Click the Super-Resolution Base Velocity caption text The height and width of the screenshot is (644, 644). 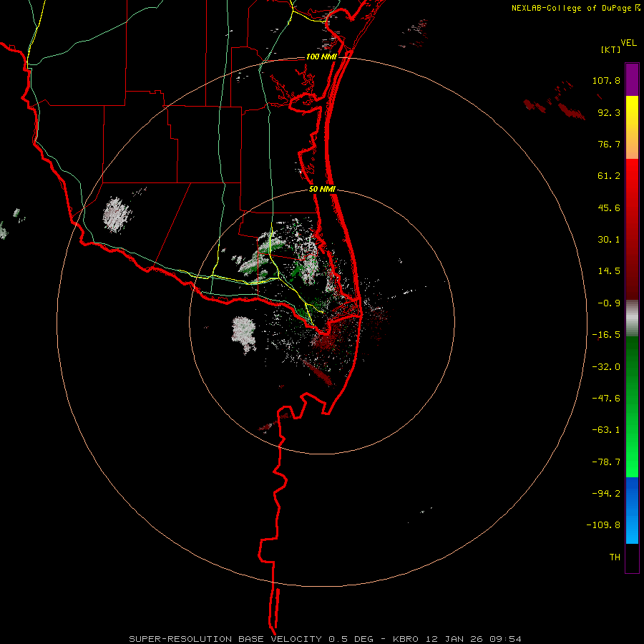[326, 639]
